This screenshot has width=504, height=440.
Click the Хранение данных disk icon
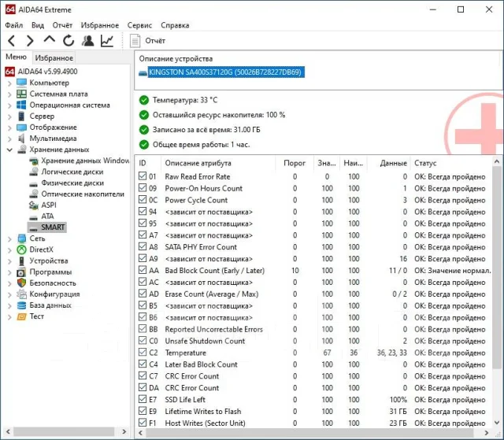21,150
